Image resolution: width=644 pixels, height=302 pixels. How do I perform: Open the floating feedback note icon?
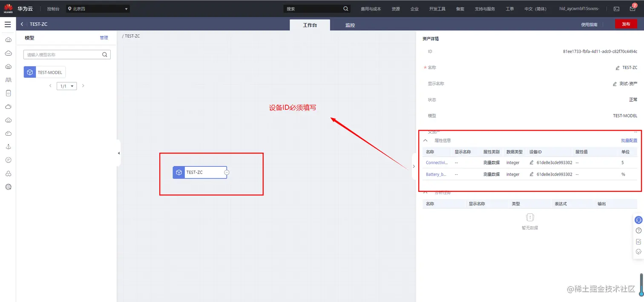point(638,241)
